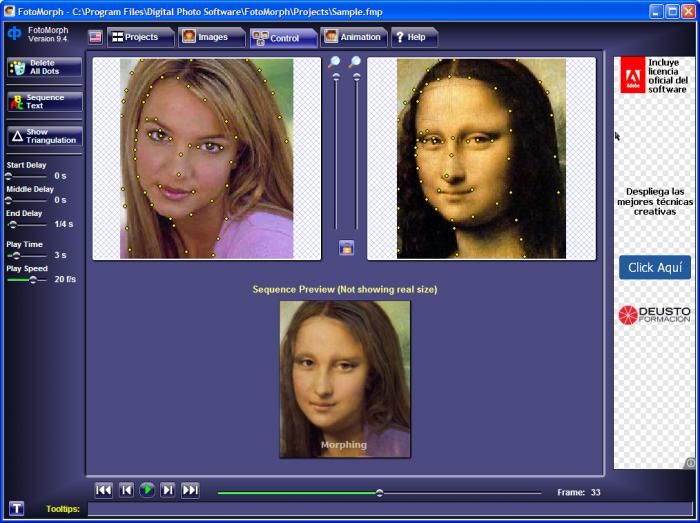Viewport: 700px width, 523px height.
Task: Adjust the Middle Delay slider
Action: click(x=27, y=200)
